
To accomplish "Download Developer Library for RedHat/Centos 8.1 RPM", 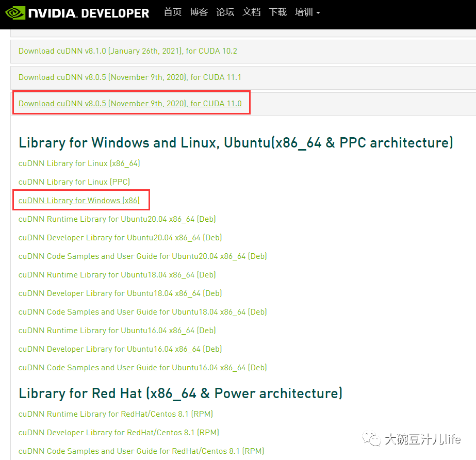I will click(x=119, y=433).
